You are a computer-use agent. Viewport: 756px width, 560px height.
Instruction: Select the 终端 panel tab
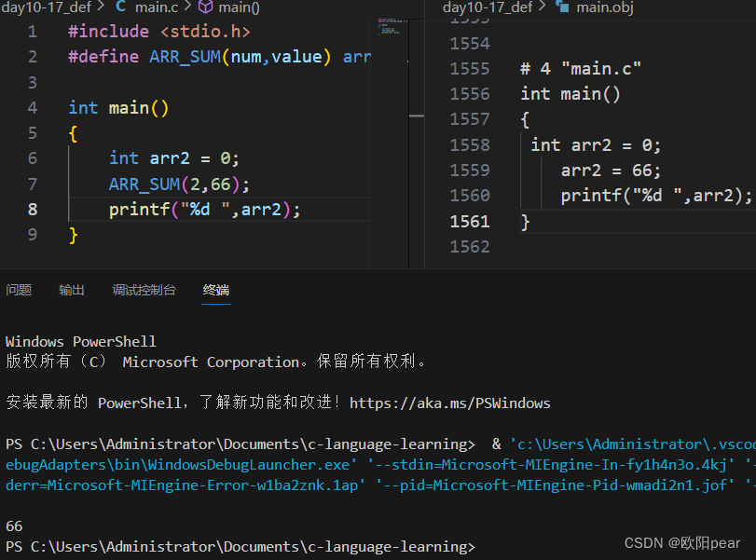pyautogui.click(x=216, y=290)
